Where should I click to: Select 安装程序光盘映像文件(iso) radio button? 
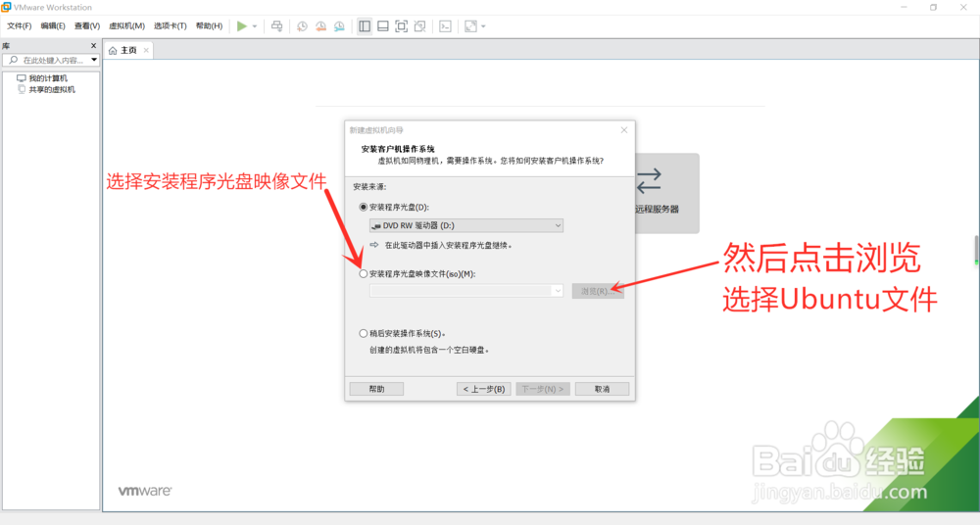point(364,273)
